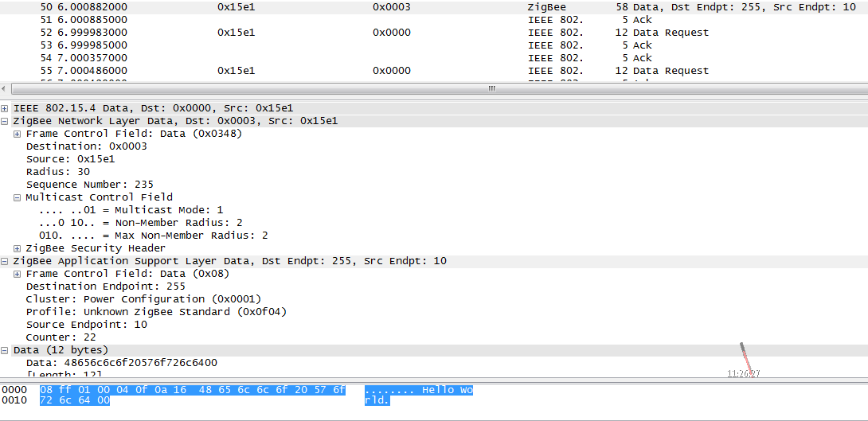868x421 pixels.
Task: Select the Destination Endpoint: 255 field
Action: pyautogui.click(x=106, y=287)
